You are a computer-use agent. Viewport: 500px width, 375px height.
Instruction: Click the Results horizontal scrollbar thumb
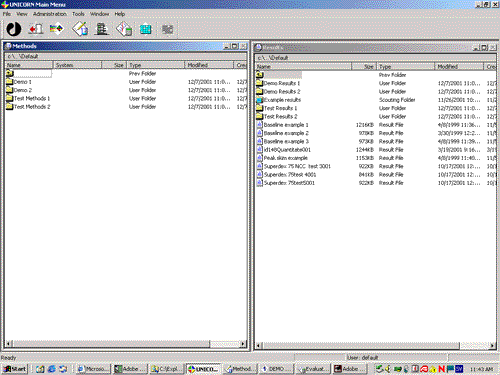click(x=361, y=345)
